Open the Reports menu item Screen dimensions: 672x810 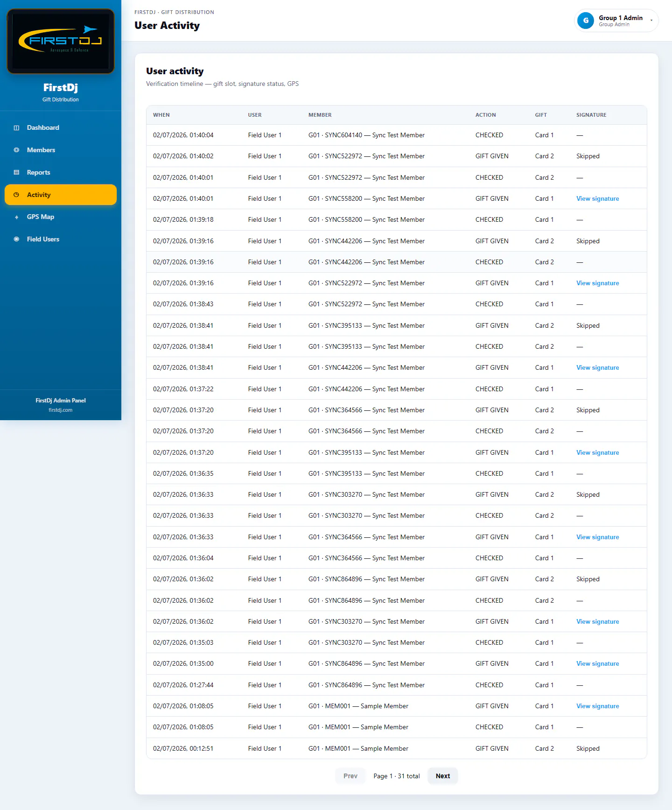(x=61, y=173)
